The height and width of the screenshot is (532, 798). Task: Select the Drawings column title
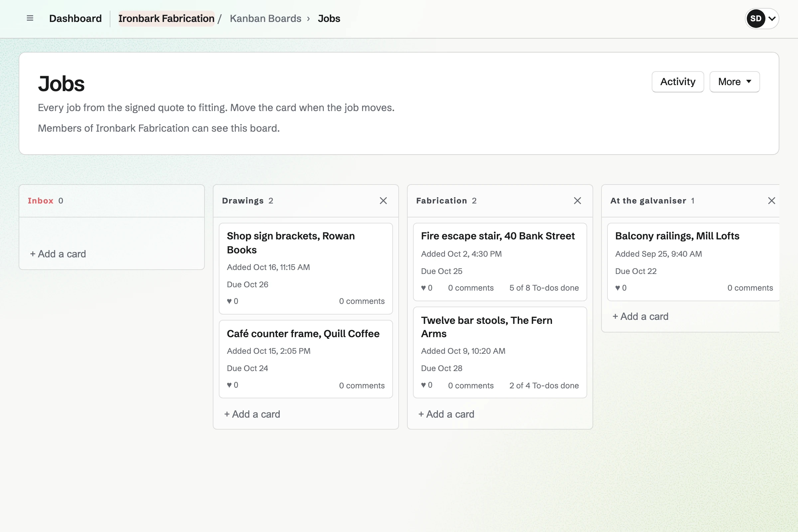243,200
